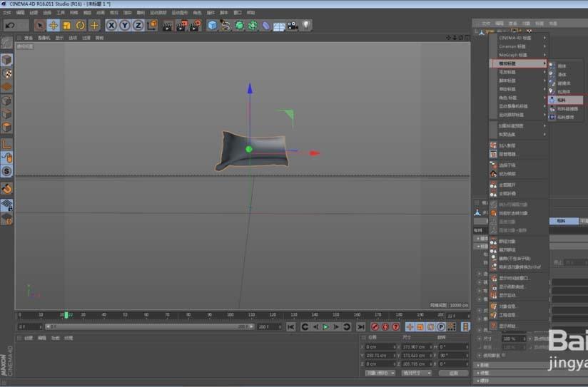588x387 pixels.
Task: Select the Rotate tool icon
Action: 80,26
